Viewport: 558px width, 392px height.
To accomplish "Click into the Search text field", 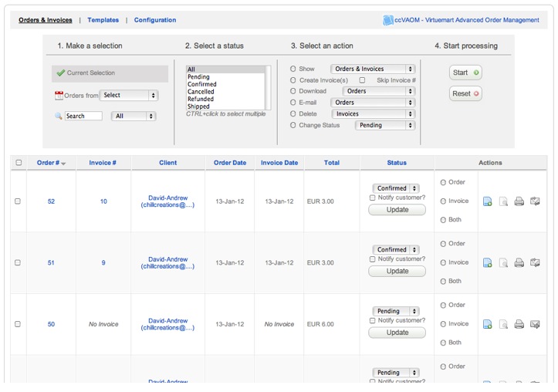I will pos(83,117).
